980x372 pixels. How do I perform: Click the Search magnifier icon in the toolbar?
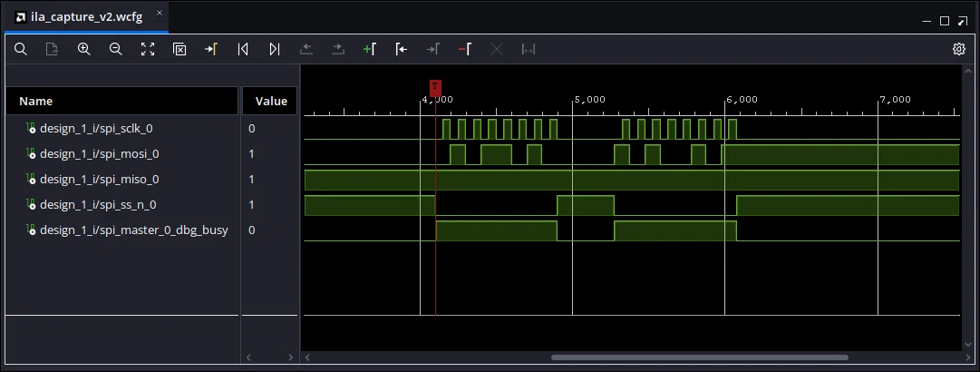21,49
